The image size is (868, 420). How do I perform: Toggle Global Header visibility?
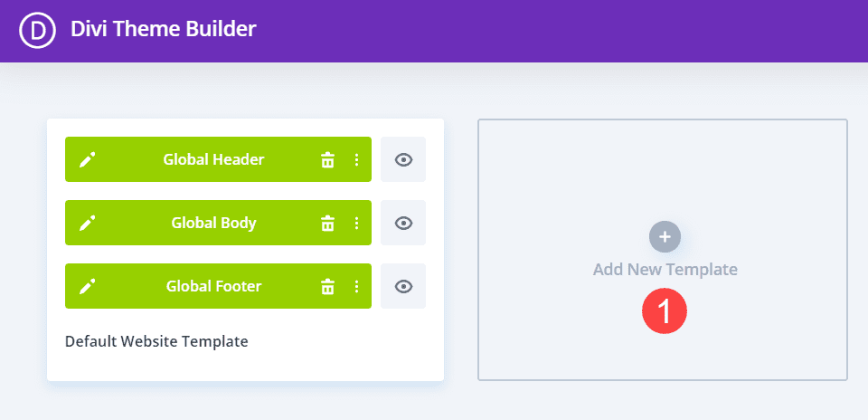click(x=403, y=160)
